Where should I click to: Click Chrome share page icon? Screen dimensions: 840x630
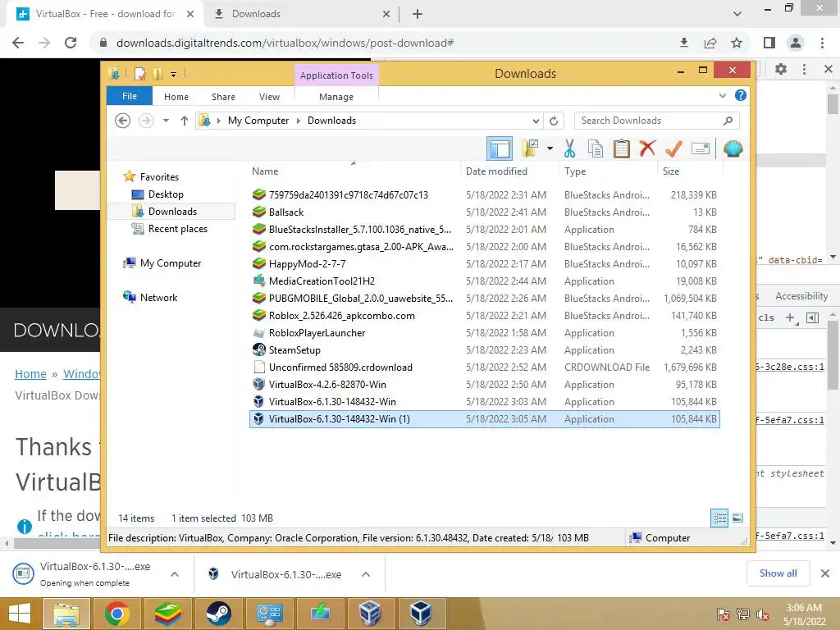(x=710, y=43)
